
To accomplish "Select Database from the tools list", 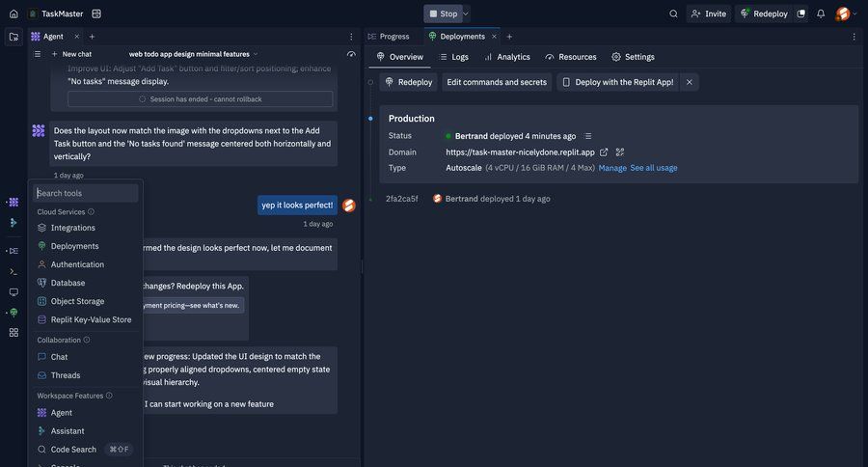I will click(68, 283).
